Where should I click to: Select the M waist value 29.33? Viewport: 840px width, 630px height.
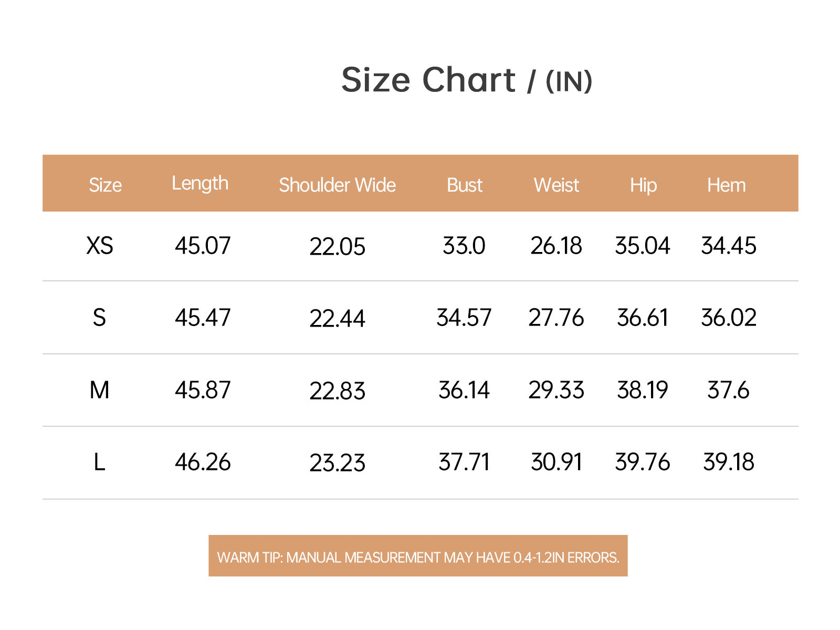point(556,390)
